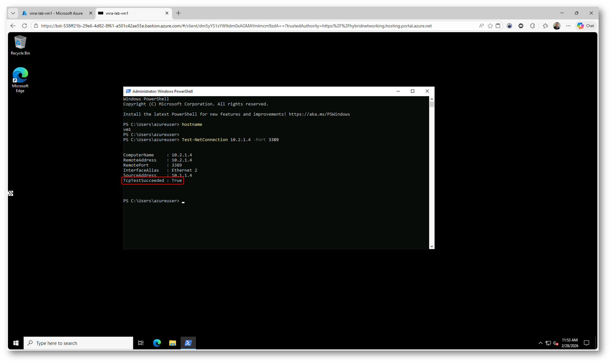Show hidden system tray icons
Image resolution: width=612 pixels, height=364 pixels.
click(x=540, y=343)
